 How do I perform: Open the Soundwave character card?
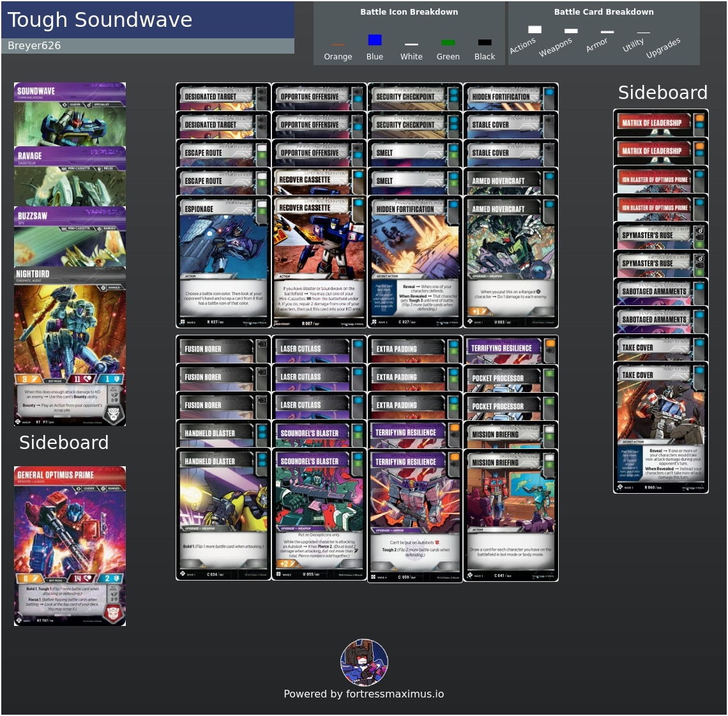70,114
